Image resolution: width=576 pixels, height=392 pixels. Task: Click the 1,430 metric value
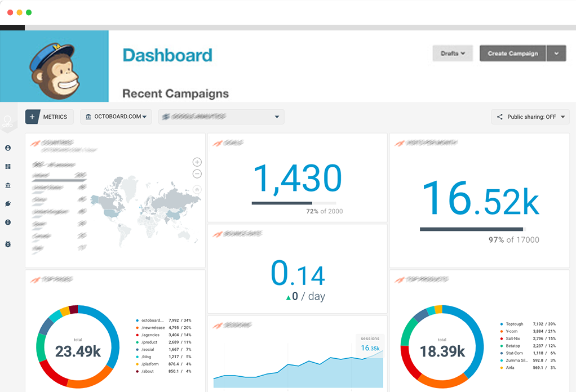298,179
